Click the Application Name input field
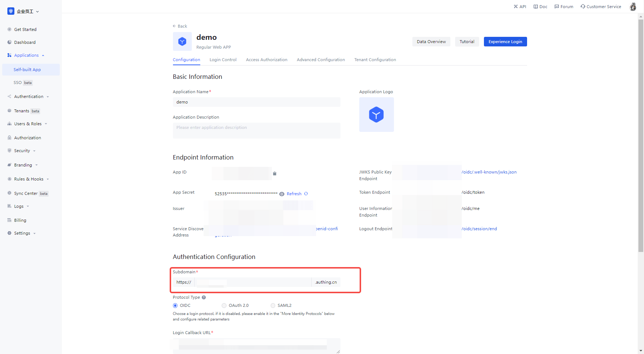 pyautogui.click(x=256, y=102)
